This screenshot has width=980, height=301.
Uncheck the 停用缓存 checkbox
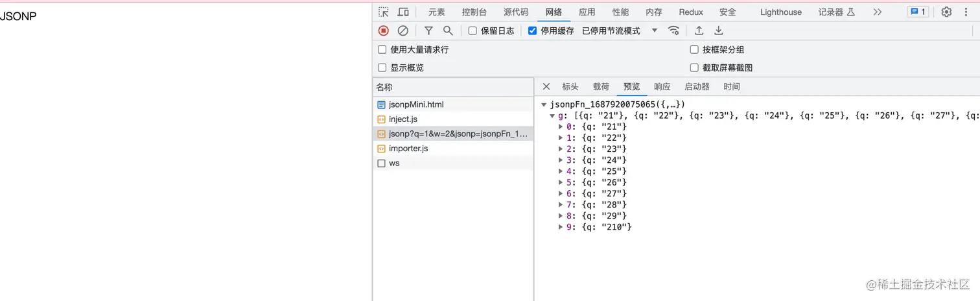coord(532,30)
